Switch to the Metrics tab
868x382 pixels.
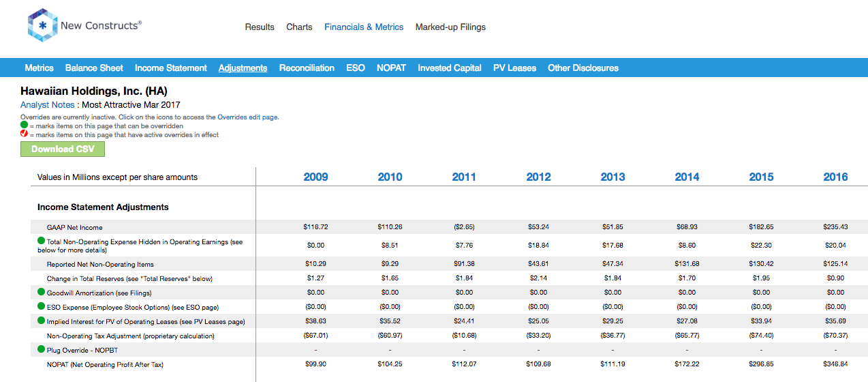40,68
